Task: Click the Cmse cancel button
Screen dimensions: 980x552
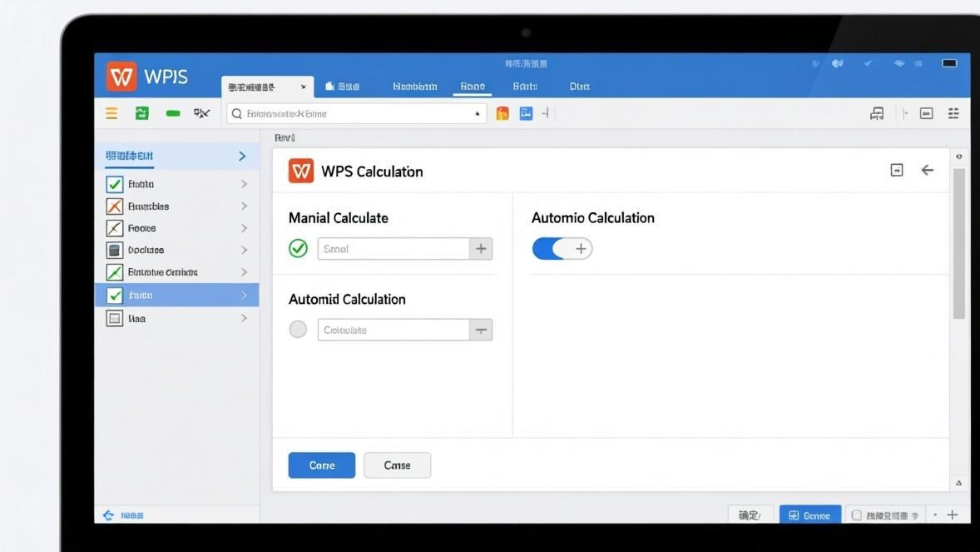Action: point(398,465)
